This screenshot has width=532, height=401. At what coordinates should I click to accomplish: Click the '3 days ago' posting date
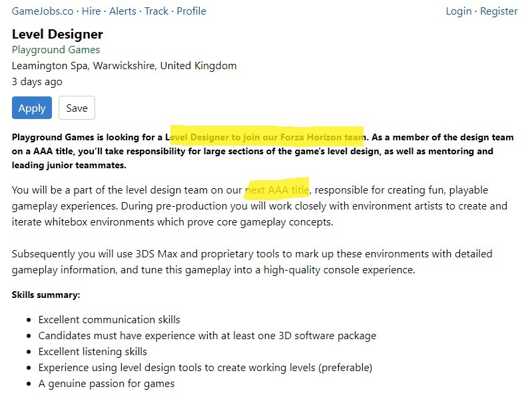[x=37, y=82]
